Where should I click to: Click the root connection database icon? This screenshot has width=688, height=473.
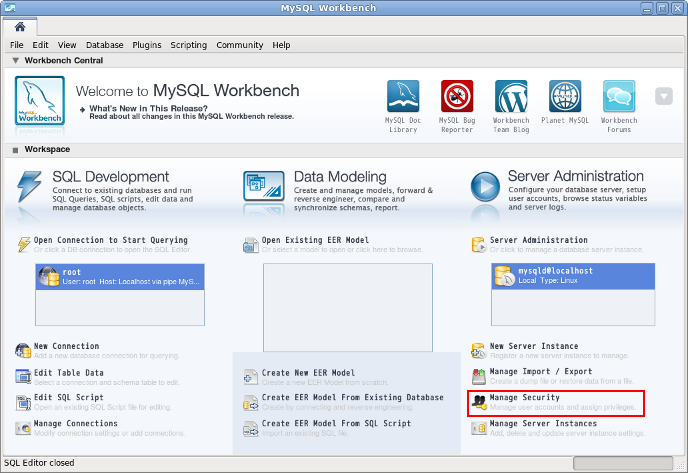pos(49,276)
